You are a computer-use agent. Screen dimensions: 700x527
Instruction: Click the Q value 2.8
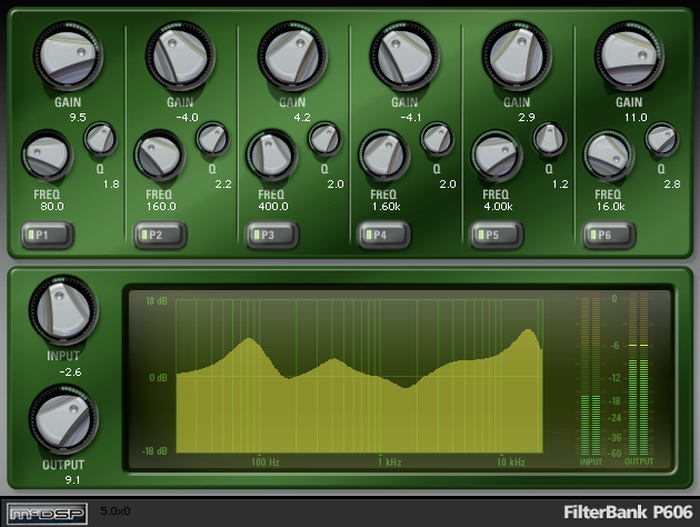672,184
